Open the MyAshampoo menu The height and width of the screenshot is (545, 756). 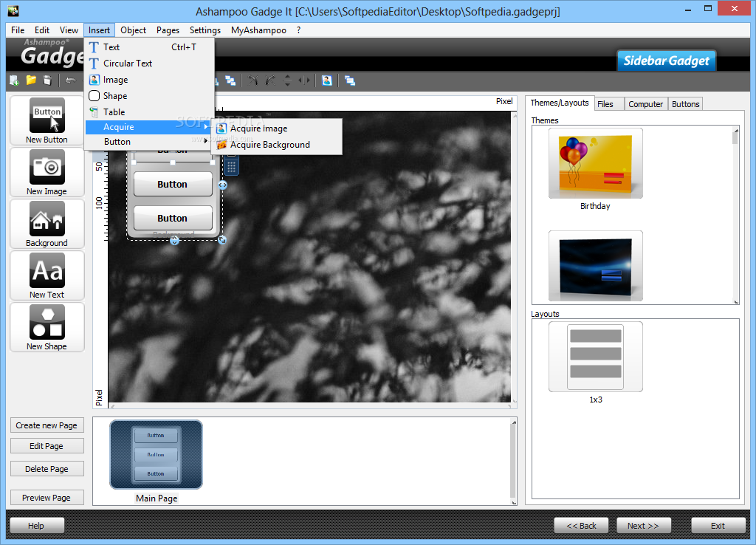[x=258, y=30]
